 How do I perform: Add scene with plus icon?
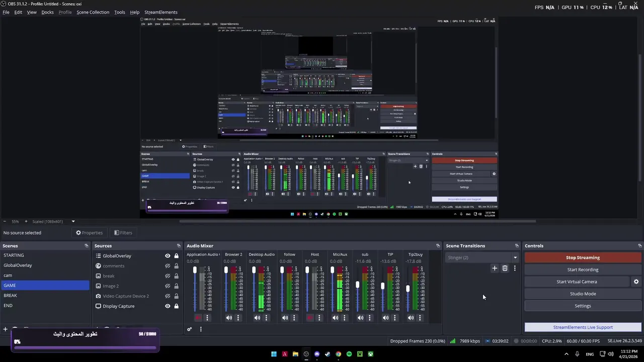pyautogui.click(x=6, y=329)
